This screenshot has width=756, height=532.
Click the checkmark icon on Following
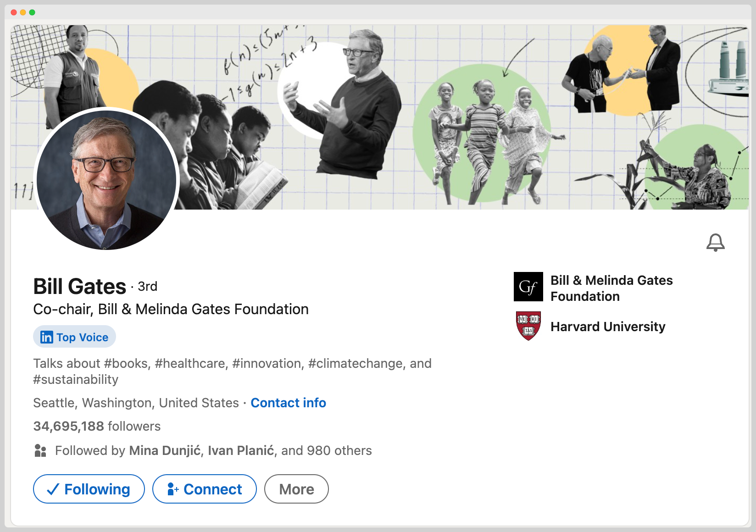[53, 489]
